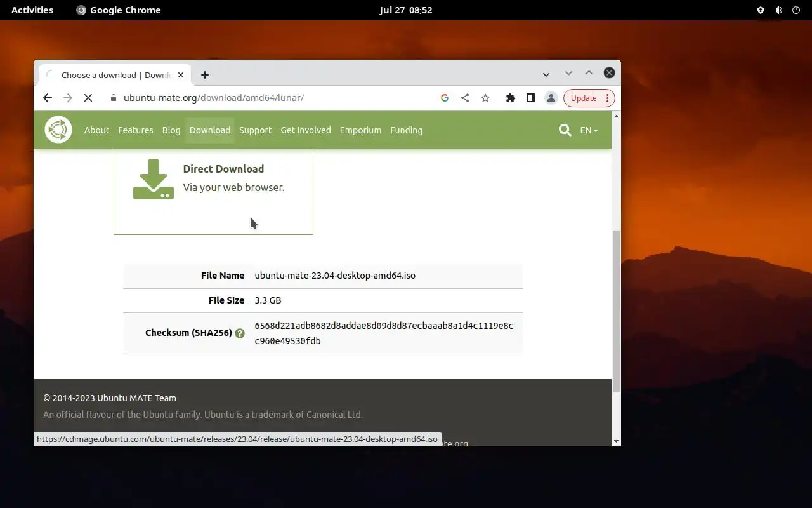This screenshot has height=508, width=812.
Task: Open the Features menu item
Action: pos(136,130)
